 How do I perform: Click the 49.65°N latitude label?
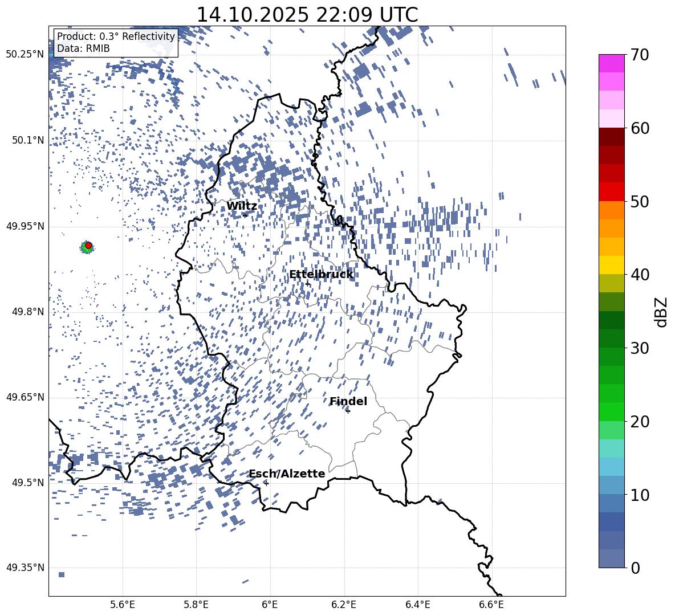pyautogui.click(x=25, y=397)
